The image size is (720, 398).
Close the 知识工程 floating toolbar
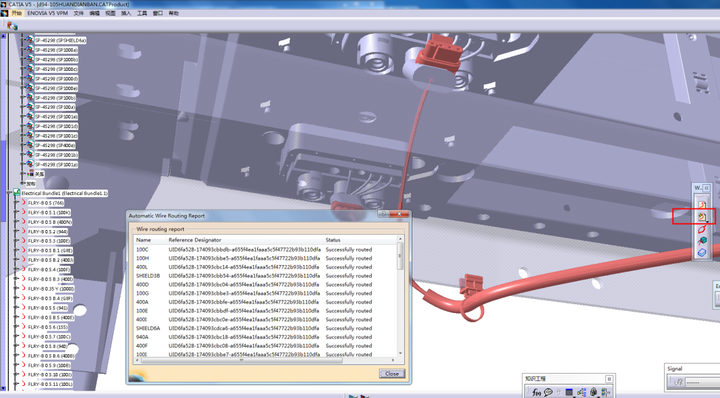pyautogui.click(x=609, y=379)
